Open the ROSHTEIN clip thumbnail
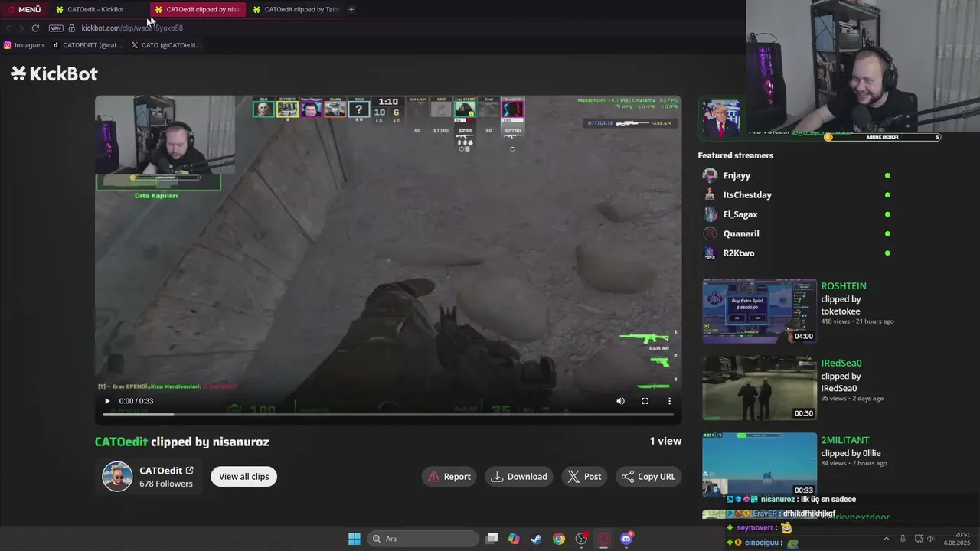Image resolution: width=980 pixels, height=551 pixels. [759, 311]
